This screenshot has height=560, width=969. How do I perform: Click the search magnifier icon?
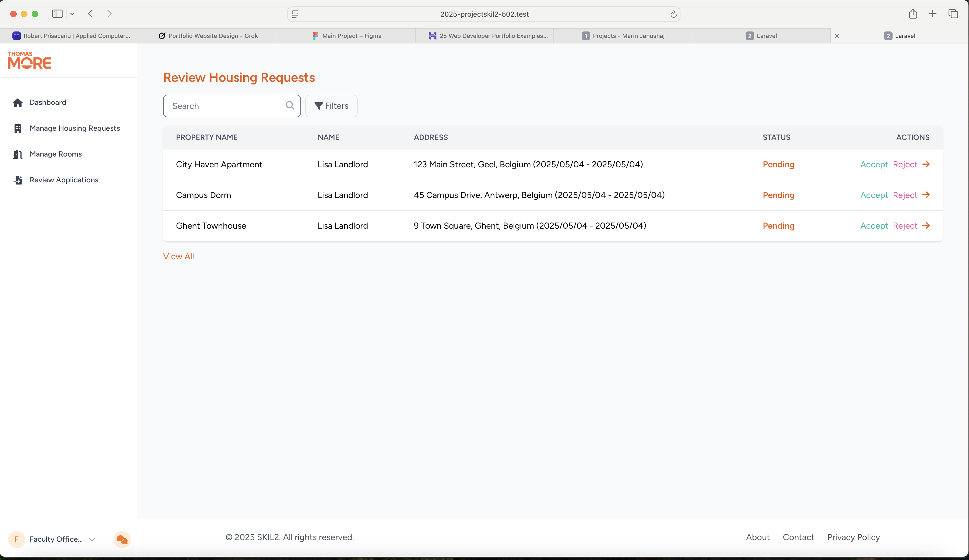click(290, 106)
